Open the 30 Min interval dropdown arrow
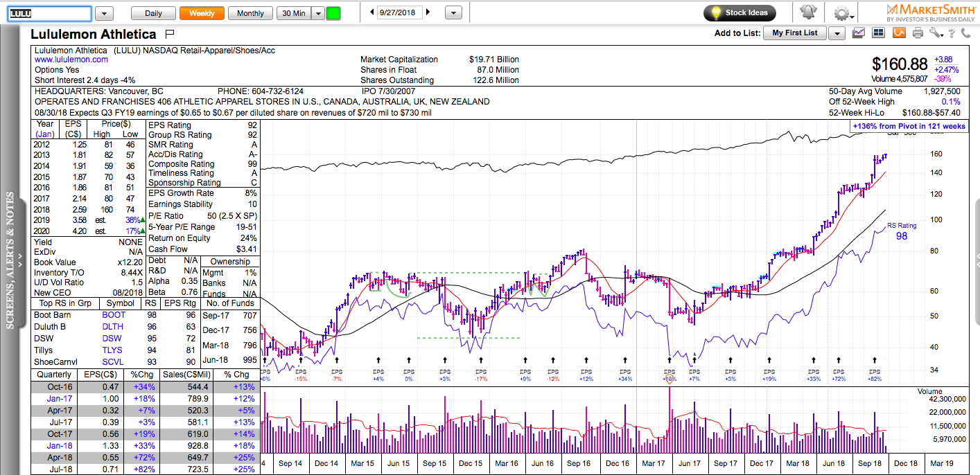The image size is (980, 475). (x=318, y=13)
